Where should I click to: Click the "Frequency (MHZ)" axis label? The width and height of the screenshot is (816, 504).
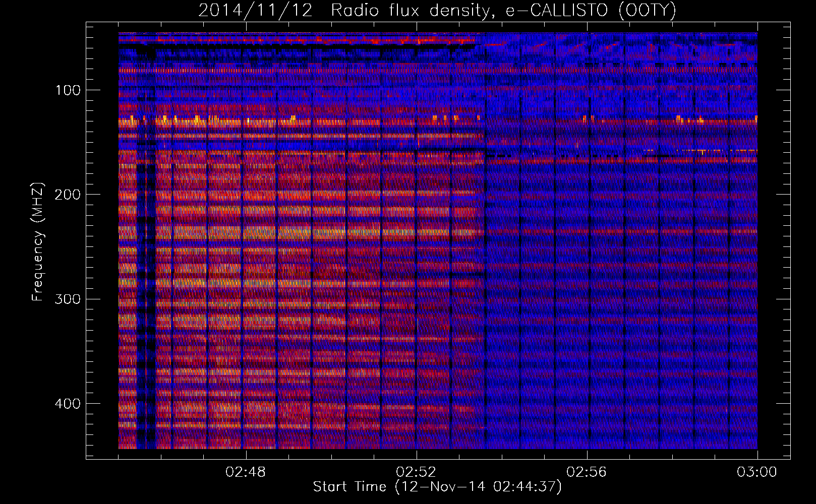click(38, 242)
